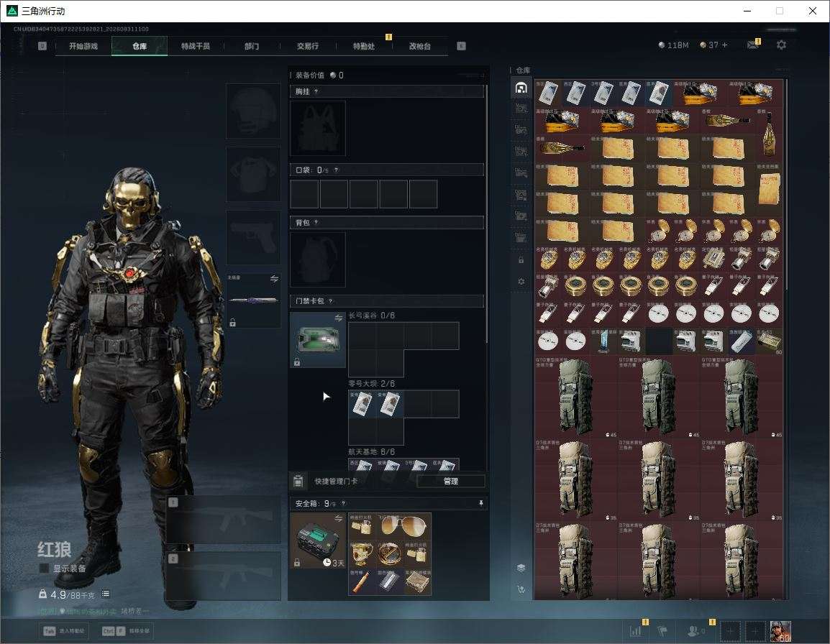Open the settings gear icon
Screen dimensions: 830x644
781,45
